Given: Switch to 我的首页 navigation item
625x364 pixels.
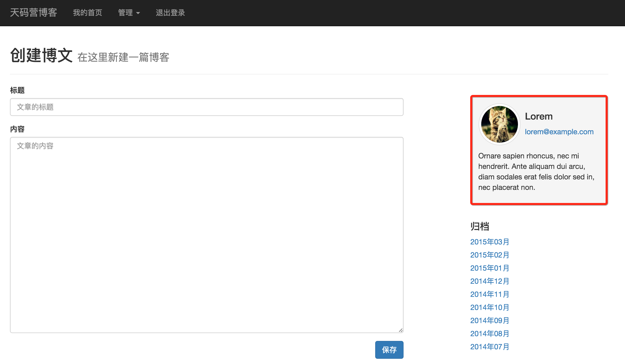Looking at the screenshot, I should pyautogui.click(x=88, y=13).
